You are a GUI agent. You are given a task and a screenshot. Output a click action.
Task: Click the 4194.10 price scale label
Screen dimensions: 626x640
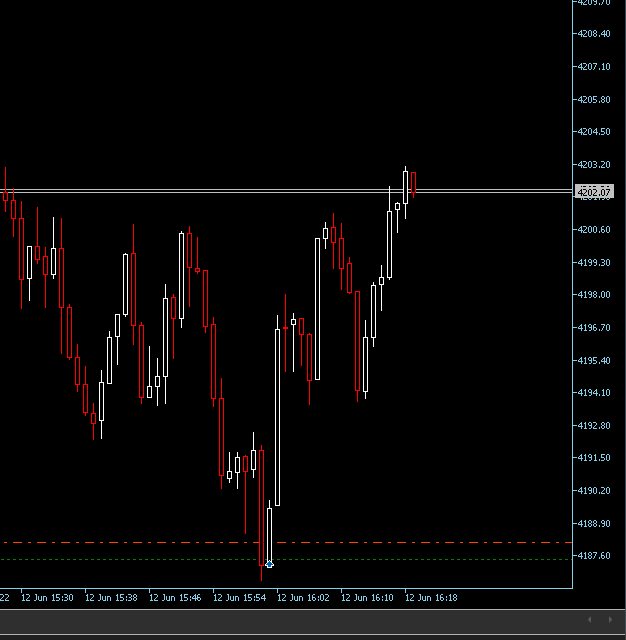click(594, 393)
